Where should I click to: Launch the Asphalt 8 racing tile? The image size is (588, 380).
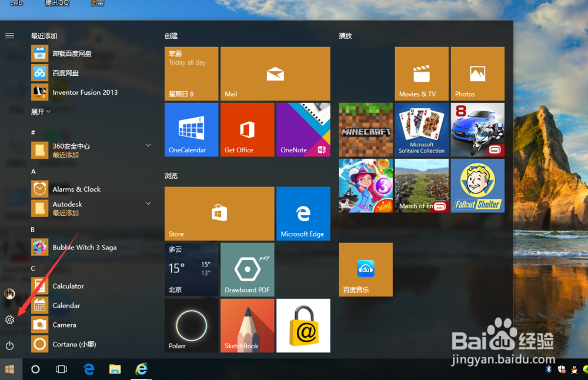click(x=477, y=129)
